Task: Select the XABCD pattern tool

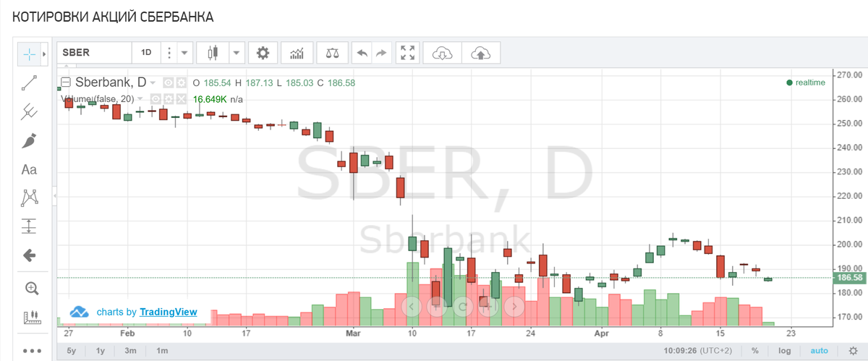Action: click(30, 197)
